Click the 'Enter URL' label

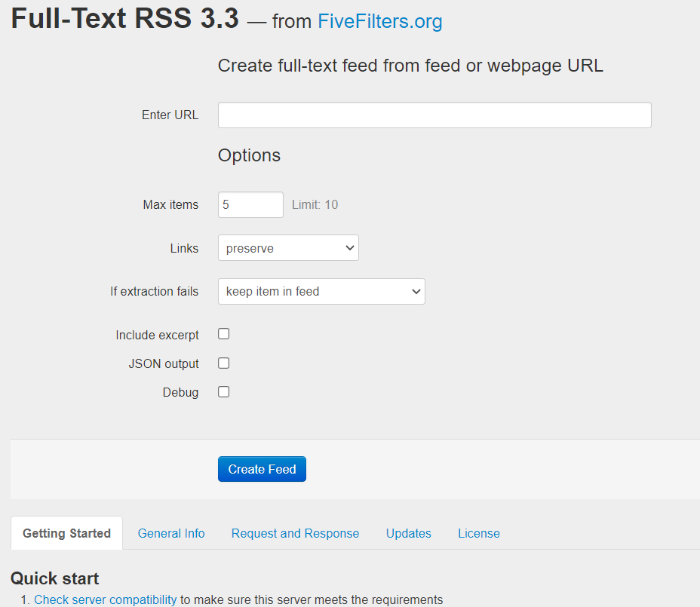pyautogui.click(x=170, y=115)
